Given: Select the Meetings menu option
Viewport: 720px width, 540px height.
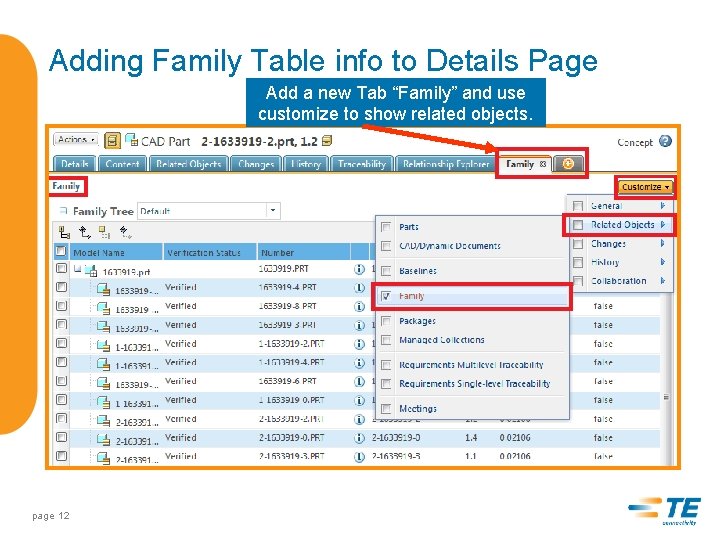Looking at the screenshot, I should (471, 409).
